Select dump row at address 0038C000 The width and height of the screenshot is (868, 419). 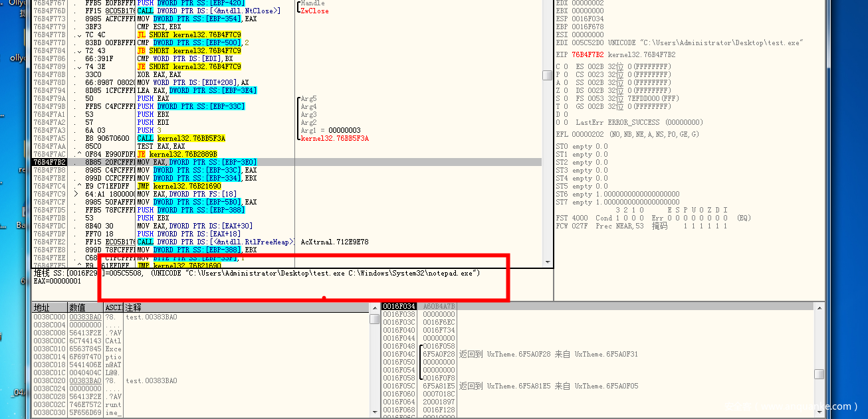click(50, 317)
